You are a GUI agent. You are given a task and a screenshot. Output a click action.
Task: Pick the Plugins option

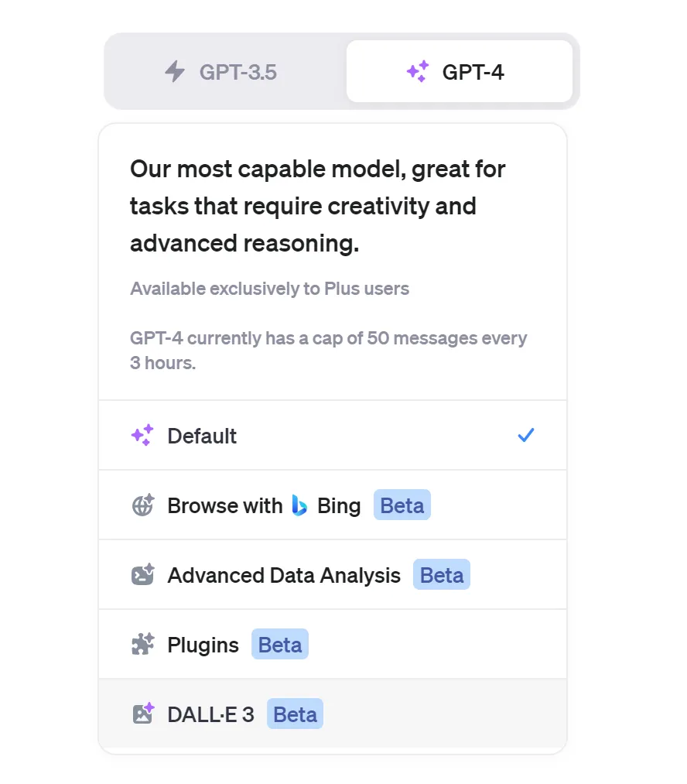tap(203, 645)
